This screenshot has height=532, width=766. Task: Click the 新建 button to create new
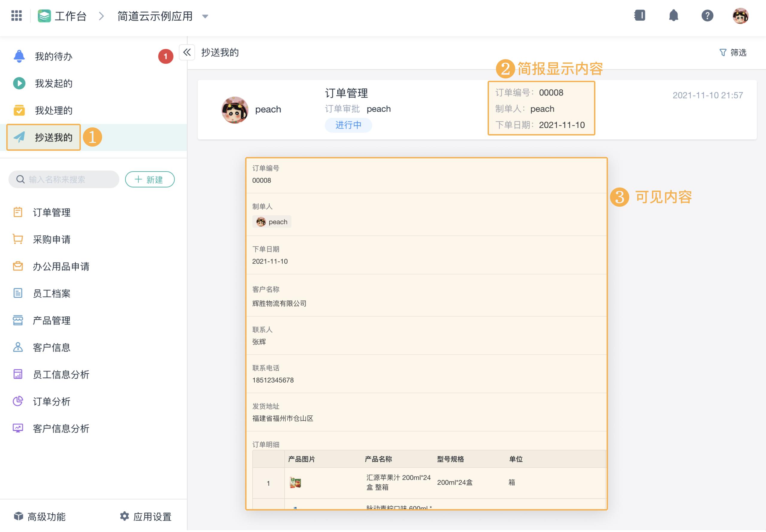pos(150,179)
